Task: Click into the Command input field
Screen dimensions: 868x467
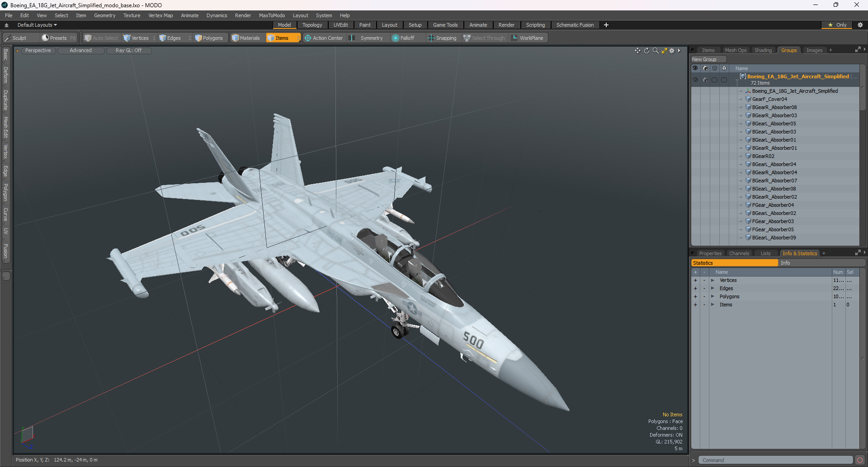Action: tap(775, 460)
